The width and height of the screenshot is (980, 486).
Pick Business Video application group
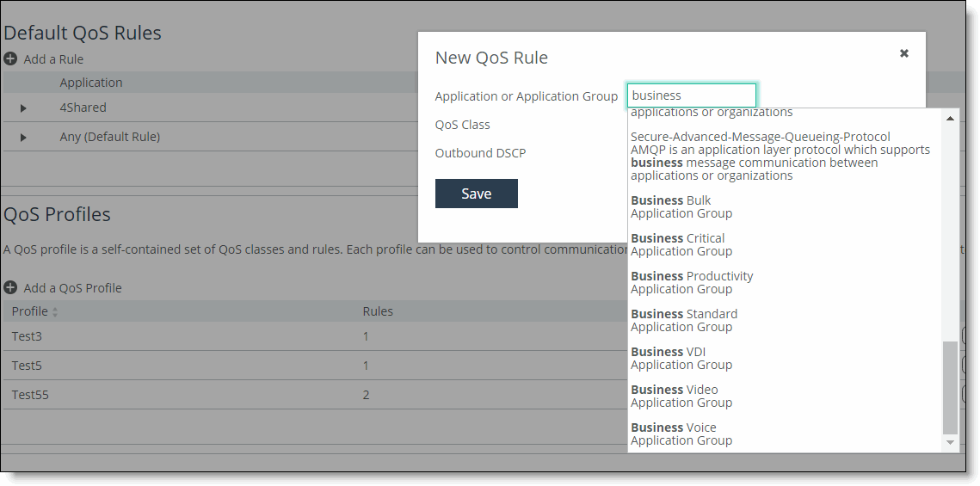coord(675,396)
